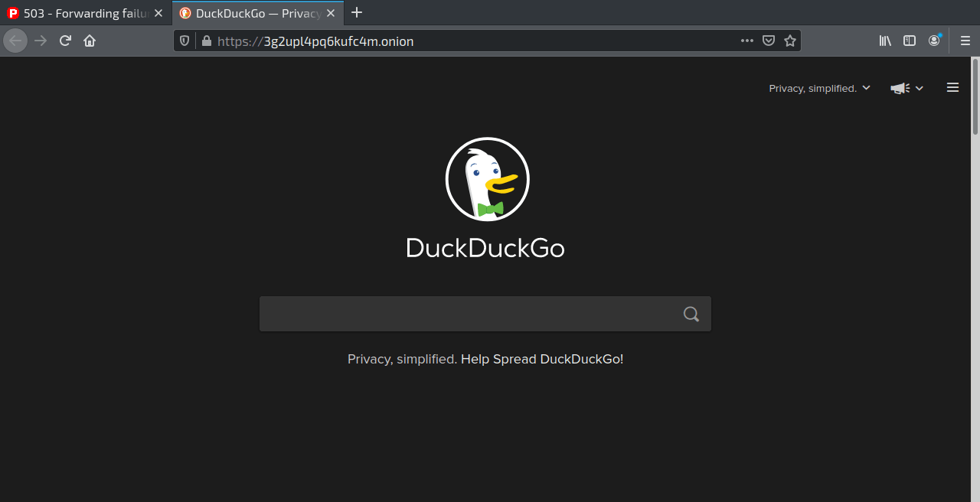Open the Library bookshelf icon
The image size is (980, 502).
pyautogui.click(x=885, y=41)
